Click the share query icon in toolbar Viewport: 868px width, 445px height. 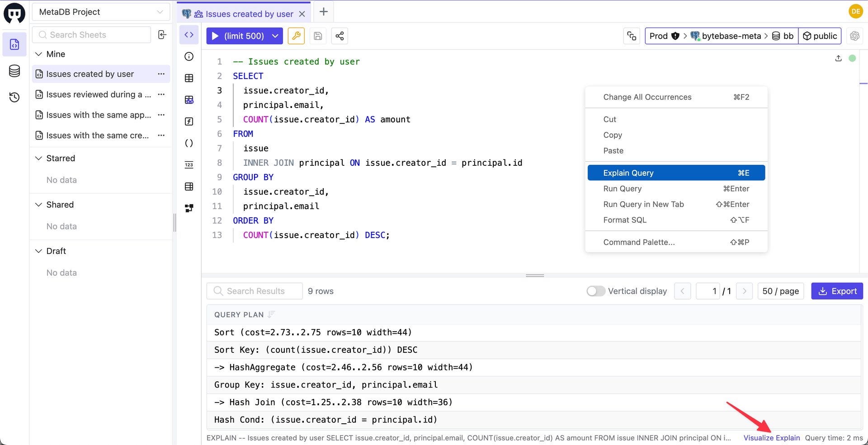coord(340,36)
